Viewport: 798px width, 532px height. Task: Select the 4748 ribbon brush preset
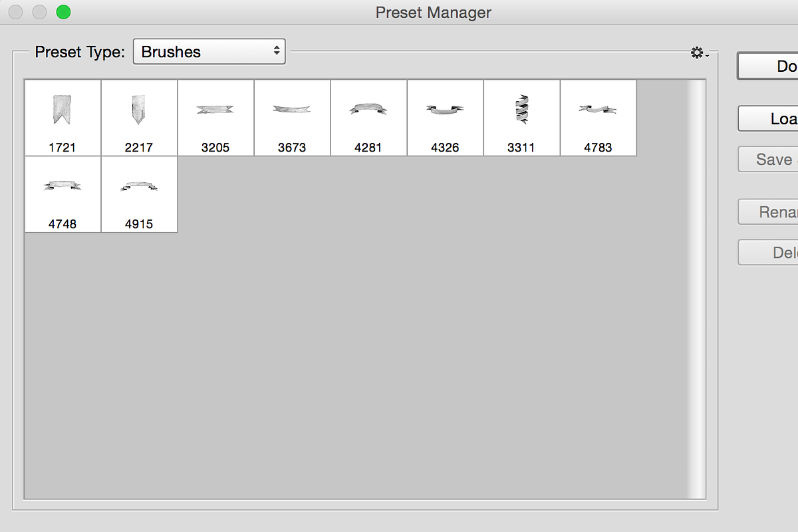(63, 194)
